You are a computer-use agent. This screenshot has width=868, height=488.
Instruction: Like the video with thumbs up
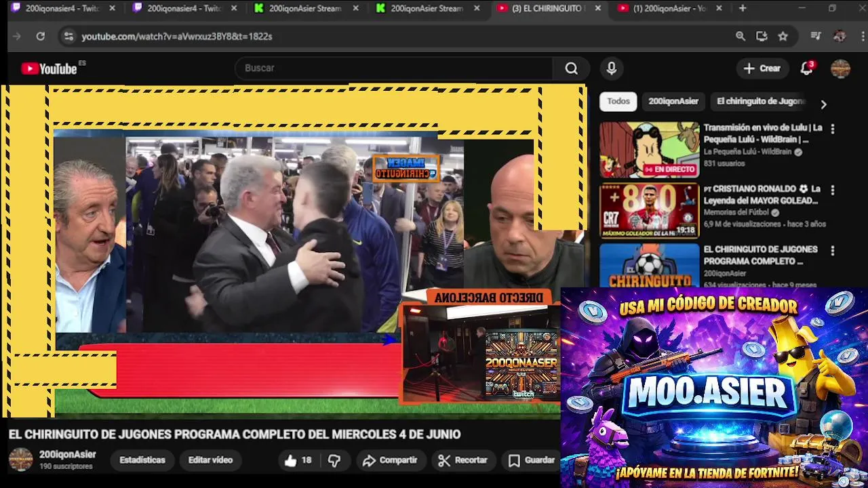point(297,460)
